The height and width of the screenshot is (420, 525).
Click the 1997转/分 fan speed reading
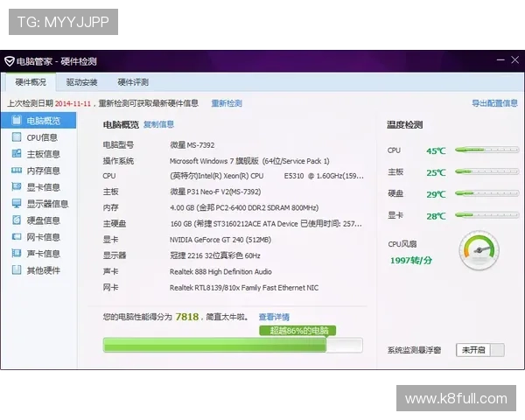coord(411,260)
